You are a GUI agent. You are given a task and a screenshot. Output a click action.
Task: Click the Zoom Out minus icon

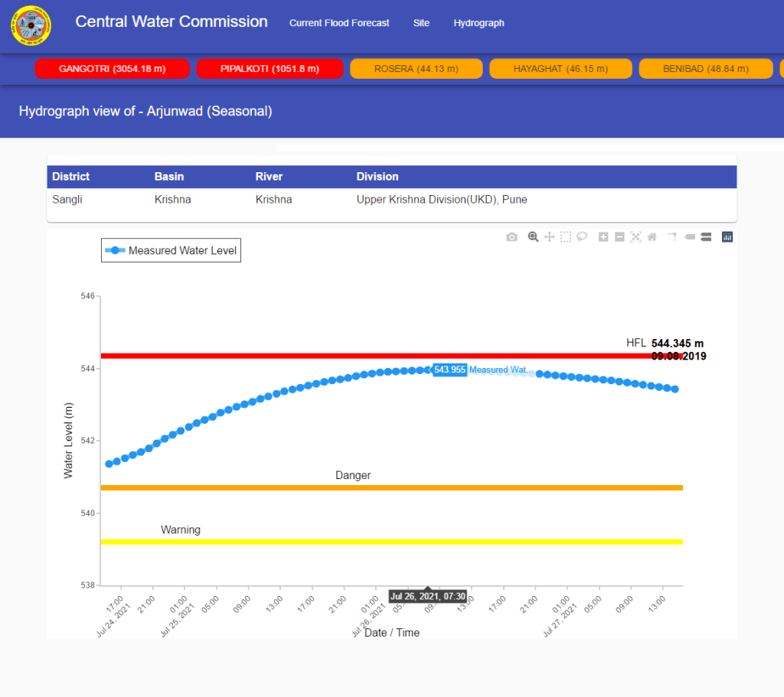coord(619,237)
